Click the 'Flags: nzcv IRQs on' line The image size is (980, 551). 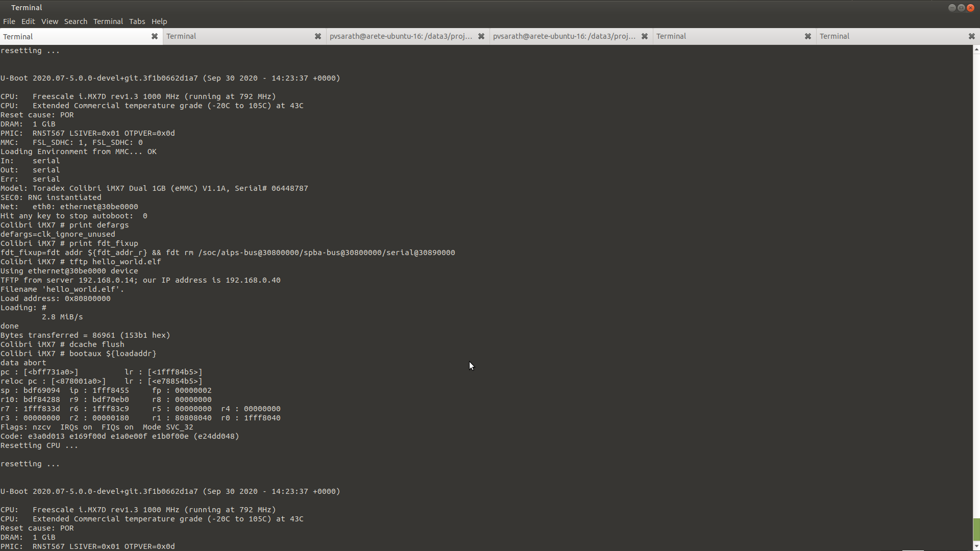coord(97,427)
